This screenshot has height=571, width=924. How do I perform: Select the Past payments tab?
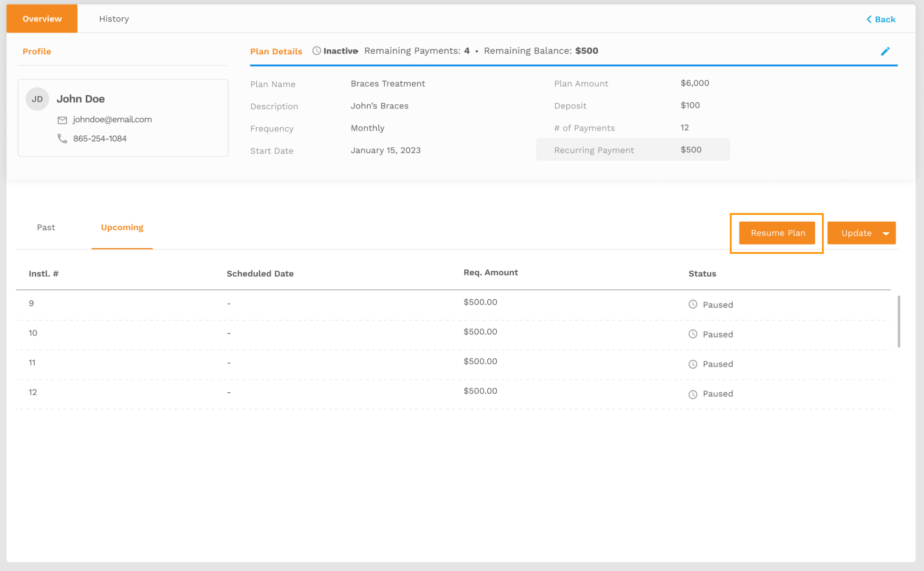click(x=46, y=227)
